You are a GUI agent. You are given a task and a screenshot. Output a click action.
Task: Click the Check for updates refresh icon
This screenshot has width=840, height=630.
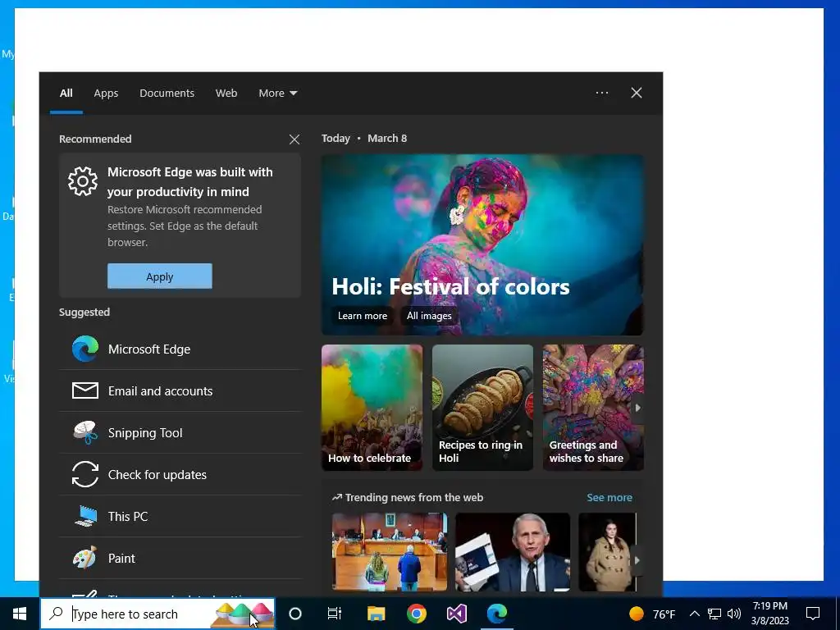point(85,474)
